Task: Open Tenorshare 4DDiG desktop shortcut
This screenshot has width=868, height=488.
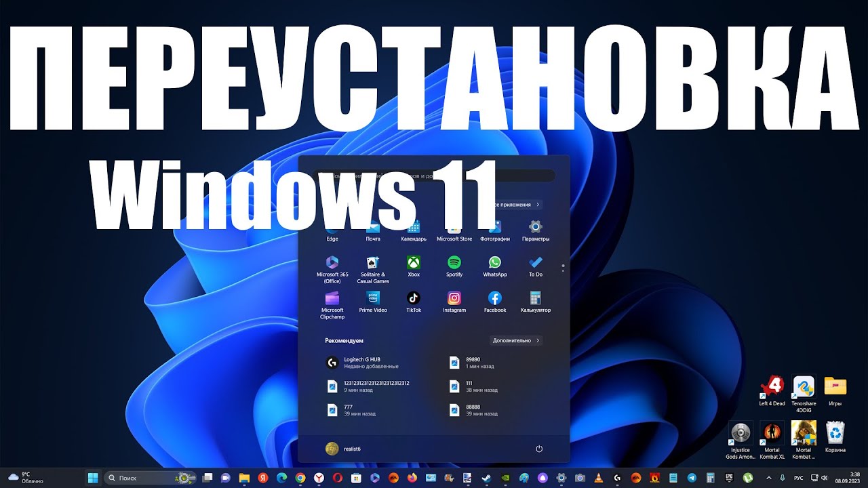Action: point(804,394)
